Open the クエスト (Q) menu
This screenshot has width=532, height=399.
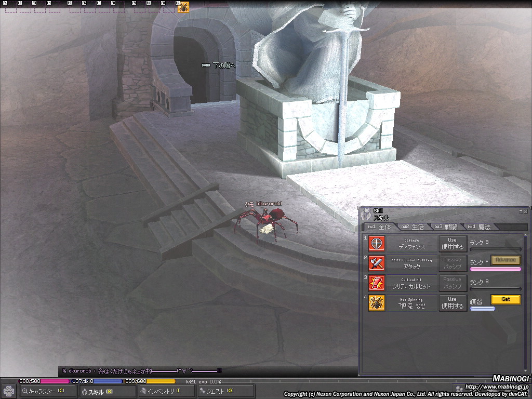pyautogui.click(x=226, y=391)
